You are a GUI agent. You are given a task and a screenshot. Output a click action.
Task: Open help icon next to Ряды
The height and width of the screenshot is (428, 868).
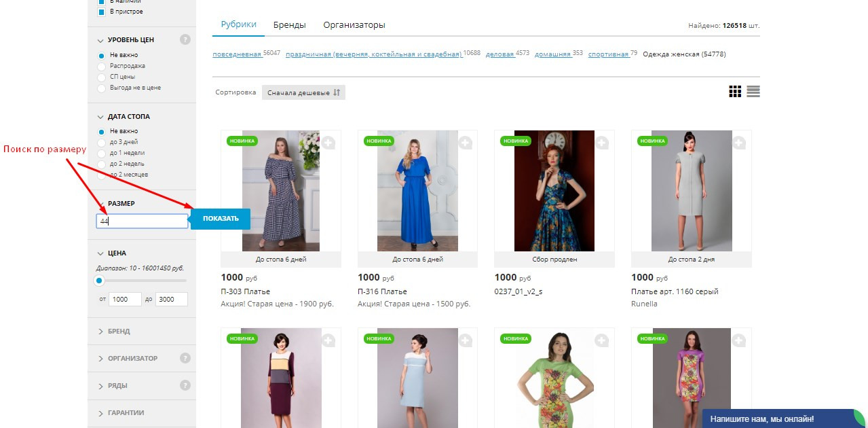coord(185,385)
